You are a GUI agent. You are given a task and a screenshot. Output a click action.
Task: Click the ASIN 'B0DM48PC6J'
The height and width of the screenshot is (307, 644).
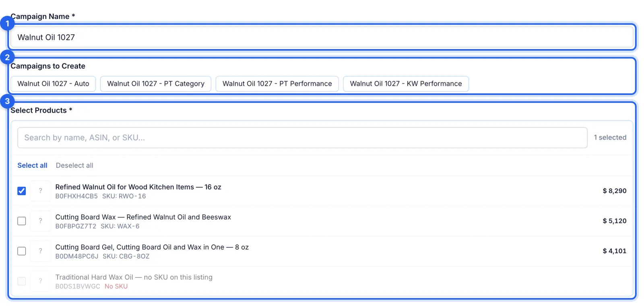(76, 256)
